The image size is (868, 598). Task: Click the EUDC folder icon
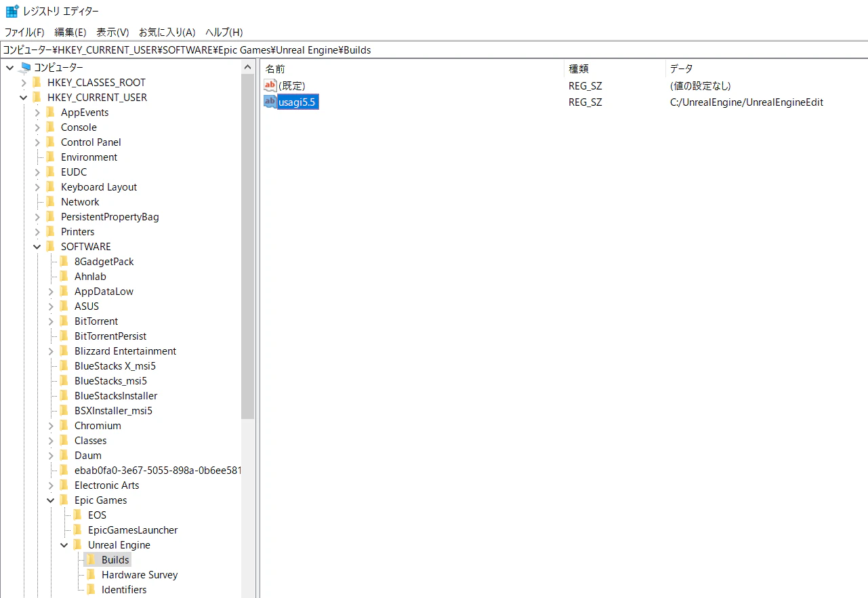pyautogui.click(x=50, y=172)
